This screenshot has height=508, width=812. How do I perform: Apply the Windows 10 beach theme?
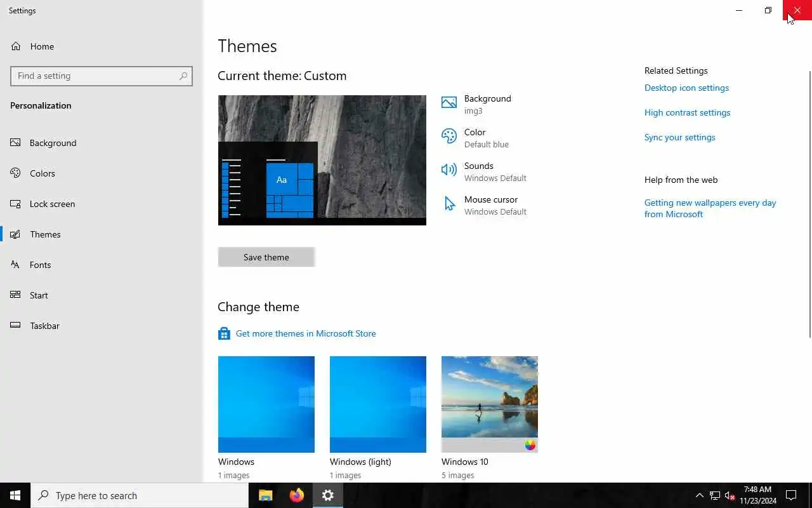coord(490,404)
